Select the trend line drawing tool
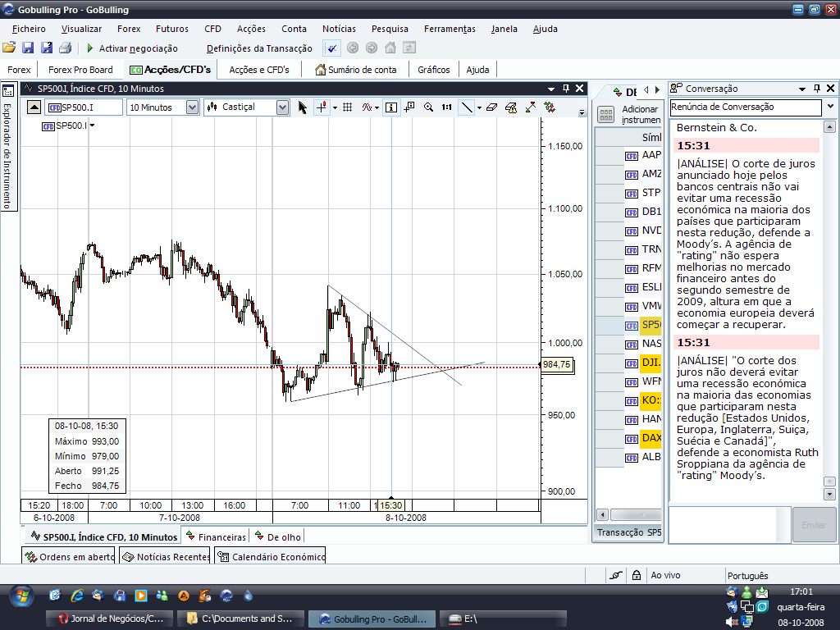The height and width of the screenshot is (630, 840). (467, 107)
